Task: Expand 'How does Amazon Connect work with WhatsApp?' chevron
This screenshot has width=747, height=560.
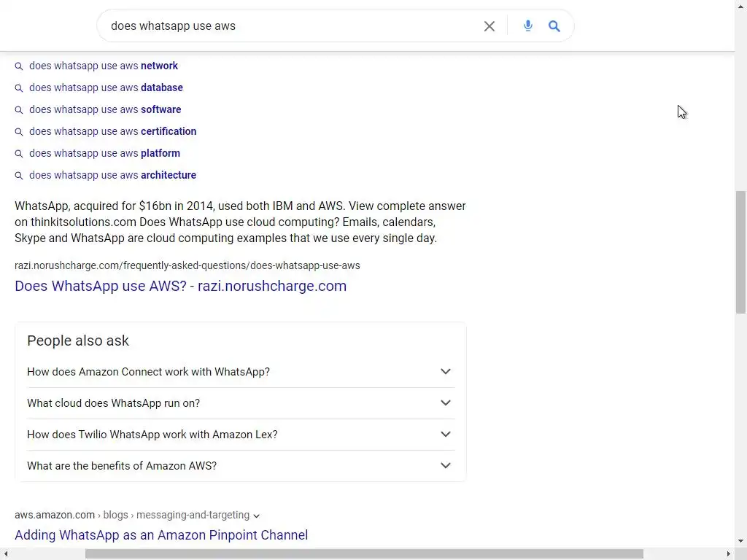Action: 446,371
